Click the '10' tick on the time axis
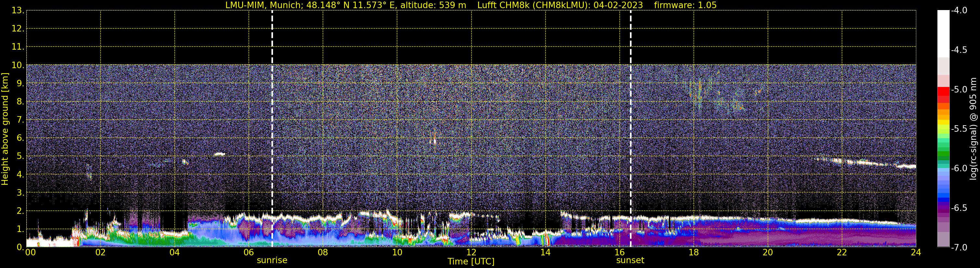980x268 pixels. pos(397,252)
